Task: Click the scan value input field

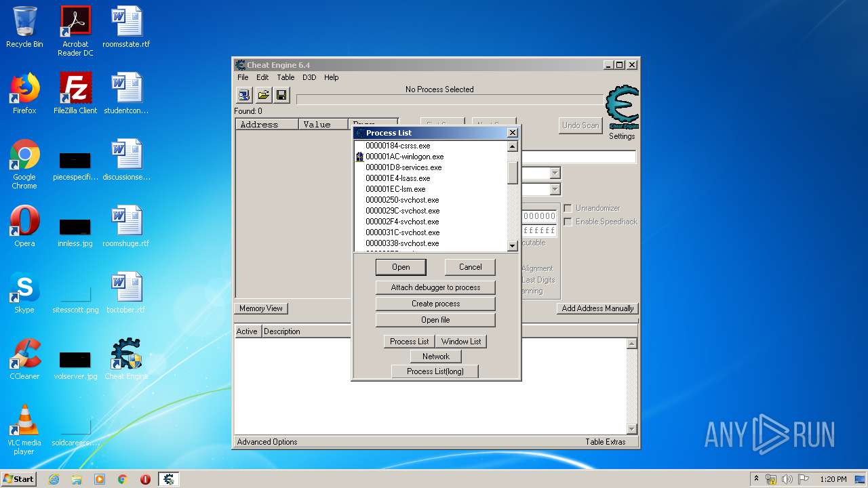Action: (578, 157)
